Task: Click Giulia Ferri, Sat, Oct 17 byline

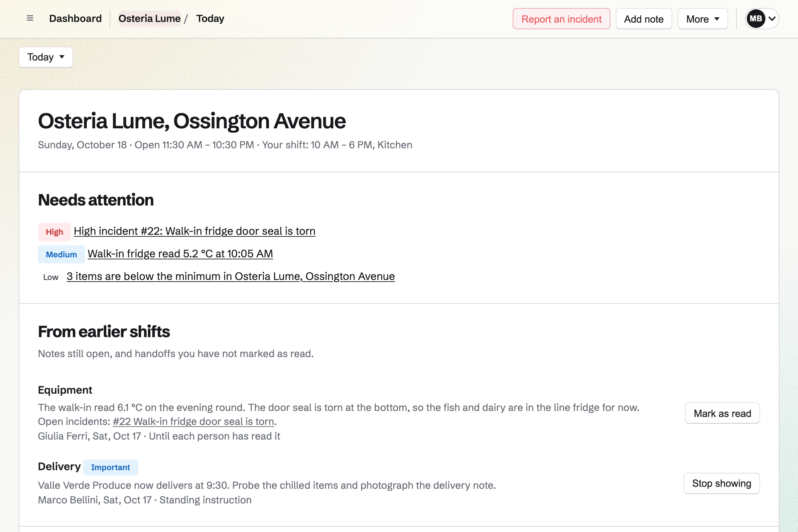Action: 159,436
